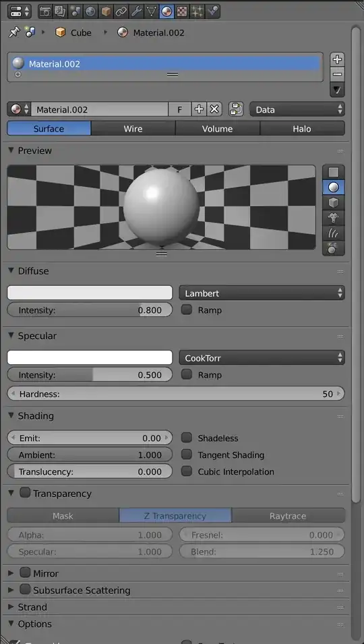Enable fake user F button
Image resolution: width=364 pixels, height=644 pixels.
click(179, 109)
